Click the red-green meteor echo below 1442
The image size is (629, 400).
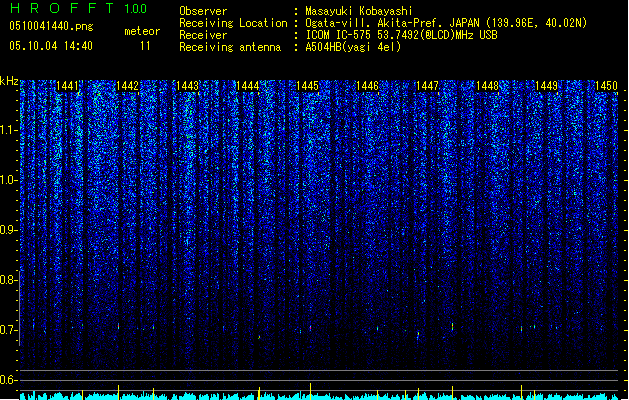118,326
